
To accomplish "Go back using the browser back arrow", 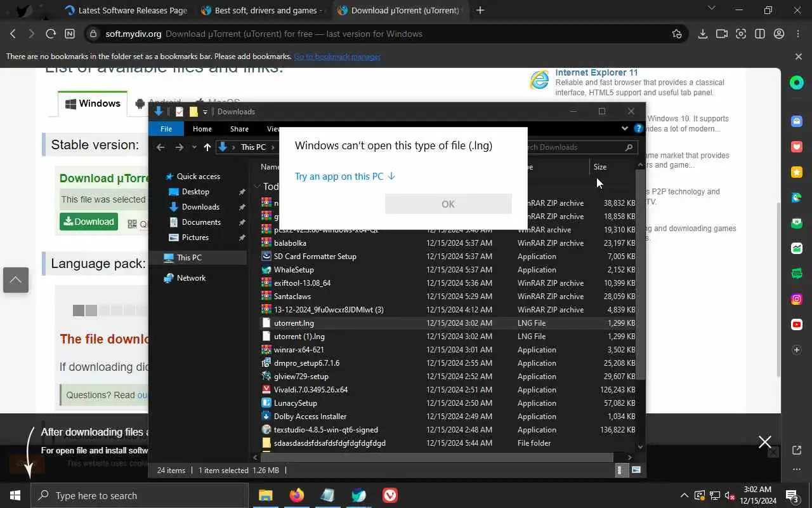I will point(13,34).
